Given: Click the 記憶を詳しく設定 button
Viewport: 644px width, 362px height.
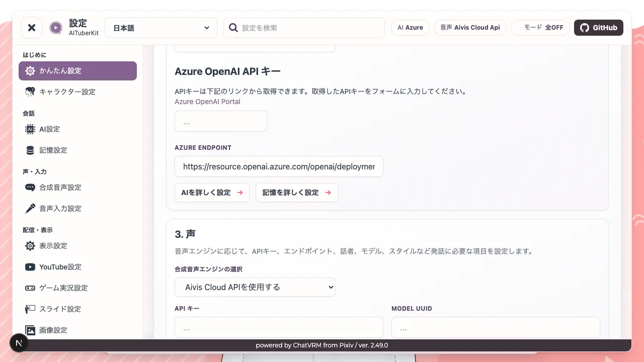Looking at the screenshot, I should click(x=297, y=193).
